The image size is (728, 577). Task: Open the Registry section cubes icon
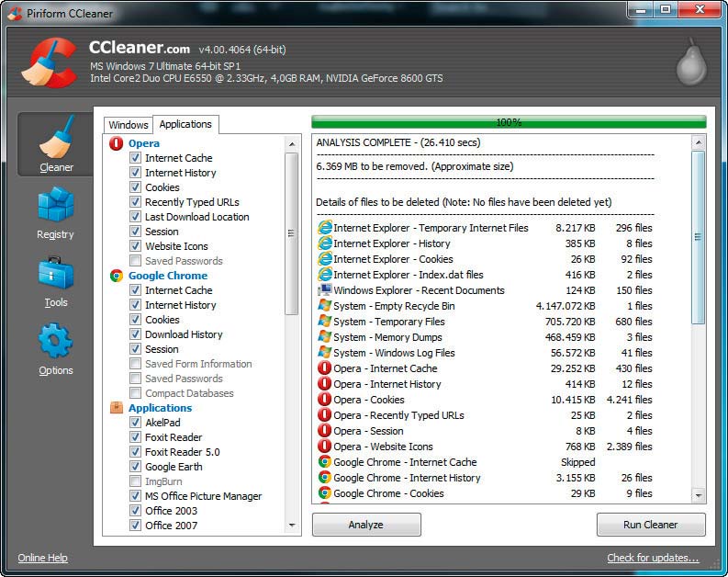coord(56,204)
